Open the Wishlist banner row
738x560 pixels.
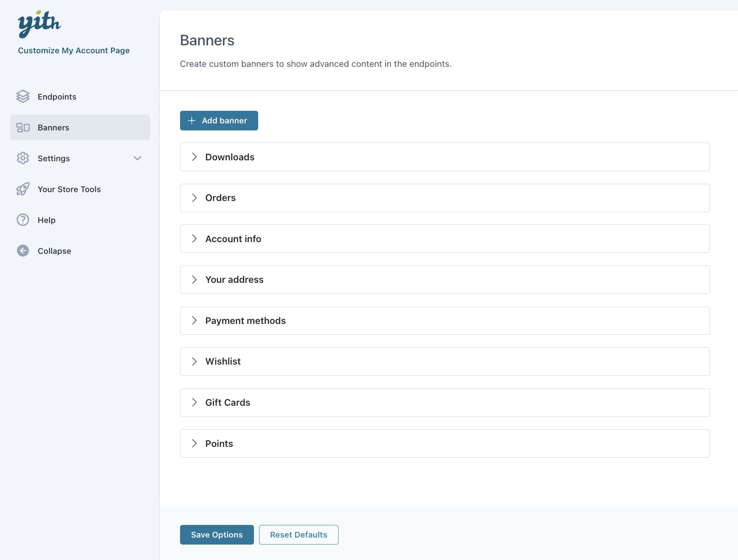pyautogui.click(x=444, y=362)
